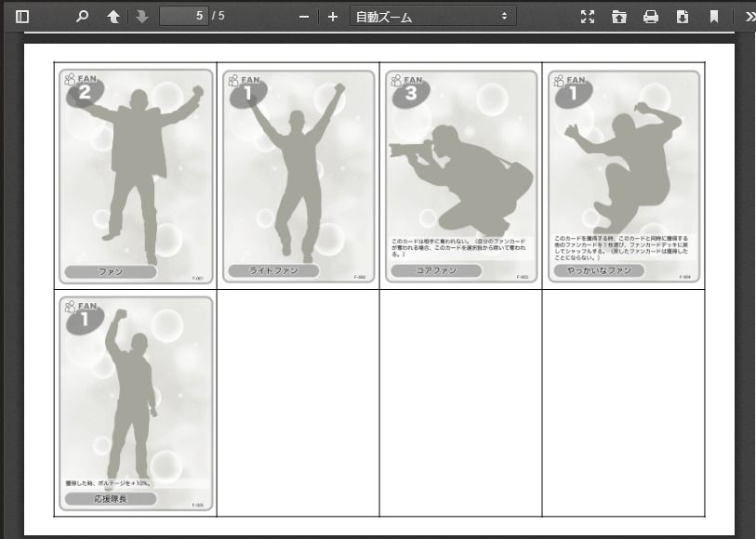Go to the previous page
This screenshot has width=756, height=539.
[113, 17]
